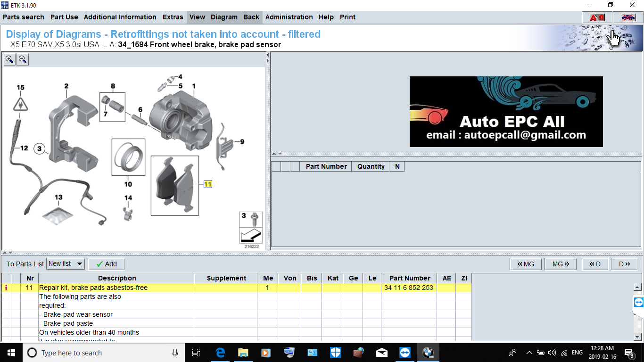Click the Add button with checkmark
Viewport: 644px width, 362px height.
(x=106, y=263)
